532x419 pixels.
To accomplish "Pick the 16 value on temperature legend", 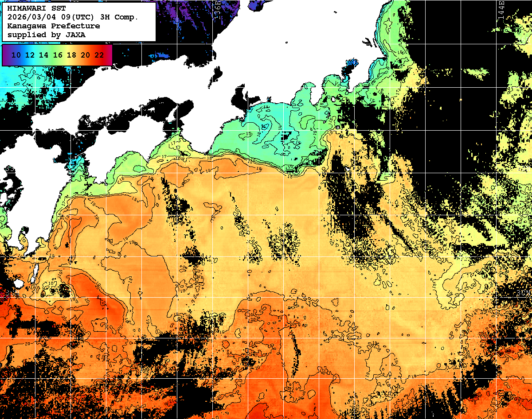I will pos(58,55).
